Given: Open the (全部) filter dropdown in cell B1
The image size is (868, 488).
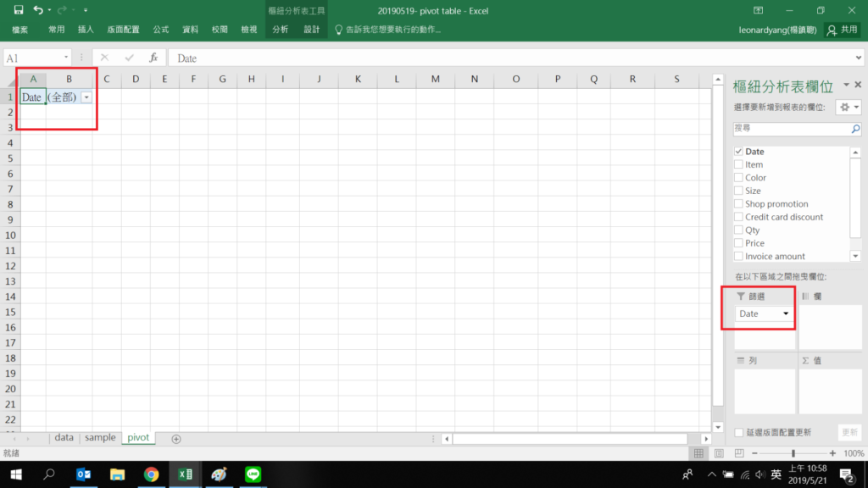Looking at the screenshot, I should pyautogui.click(x=86, y=97).
